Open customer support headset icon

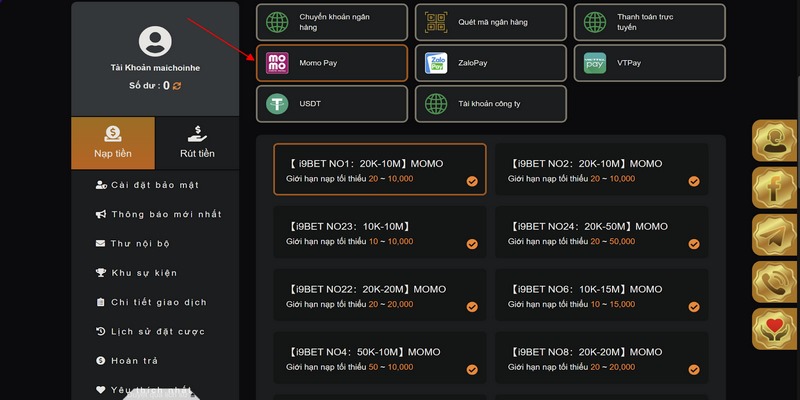(775, 140)
